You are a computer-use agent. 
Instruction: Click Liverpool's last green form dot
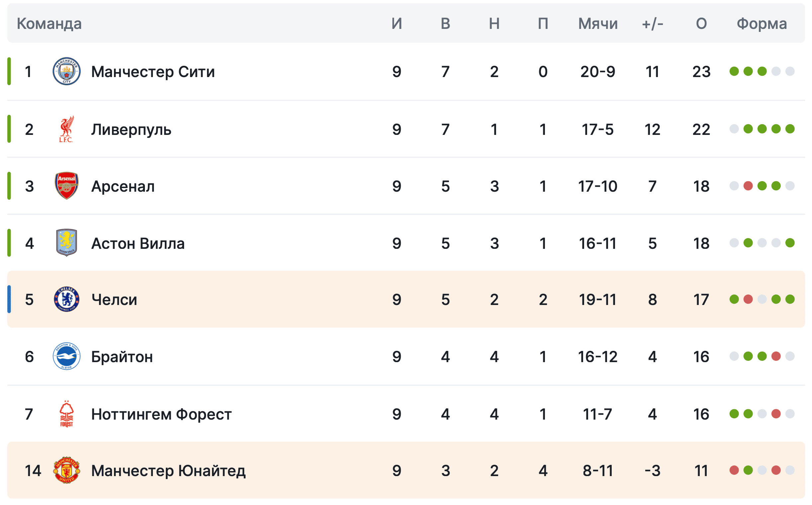point(790,129)
